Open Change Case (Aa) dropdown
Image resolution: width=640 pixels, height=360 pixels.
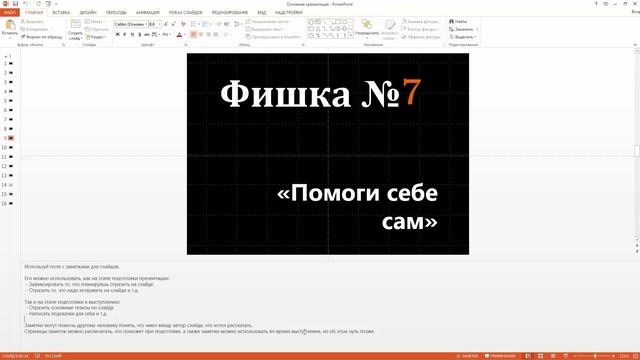pos(166,35)
